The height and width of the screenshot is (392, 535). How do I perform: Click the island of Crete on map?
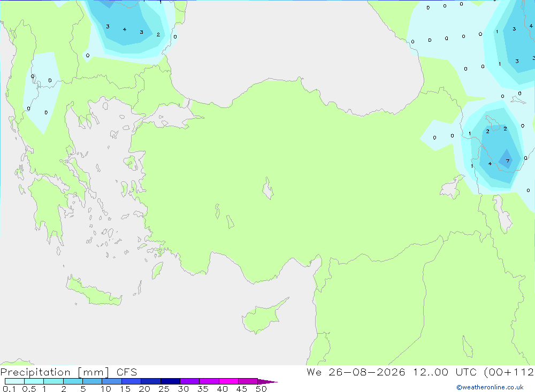pyautogui.click(x=93, y=291)
